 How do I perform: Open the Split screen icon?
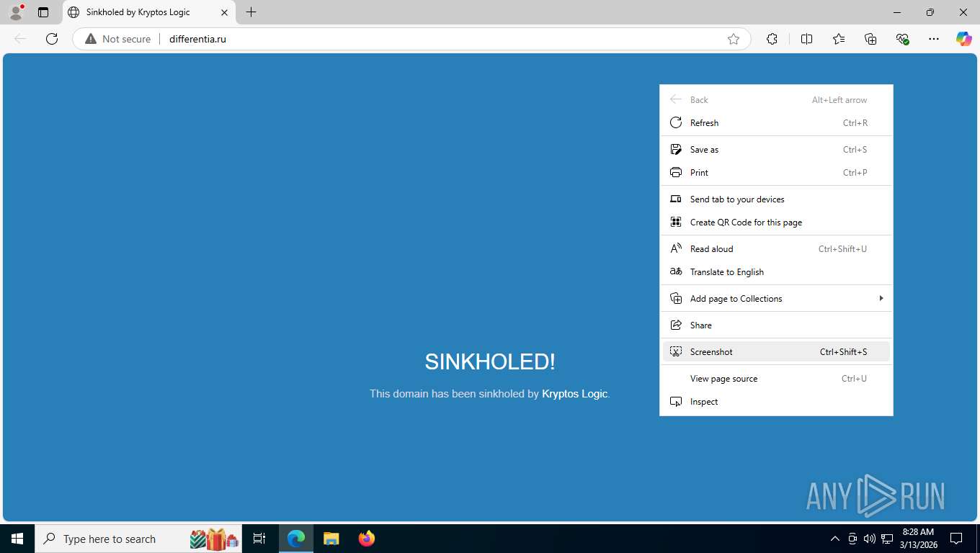(806, 39)
